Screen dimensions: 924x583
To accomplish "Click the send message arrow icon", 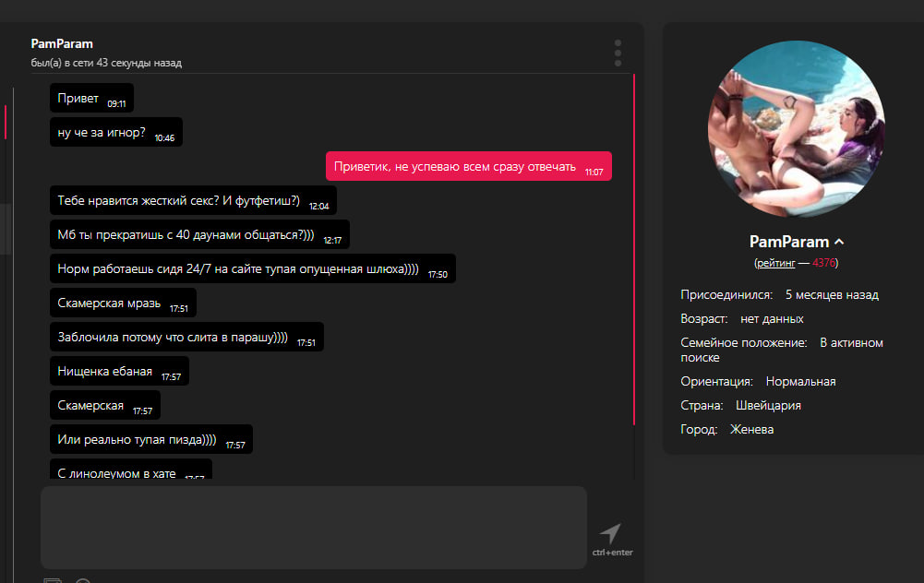I will [610, 533].
